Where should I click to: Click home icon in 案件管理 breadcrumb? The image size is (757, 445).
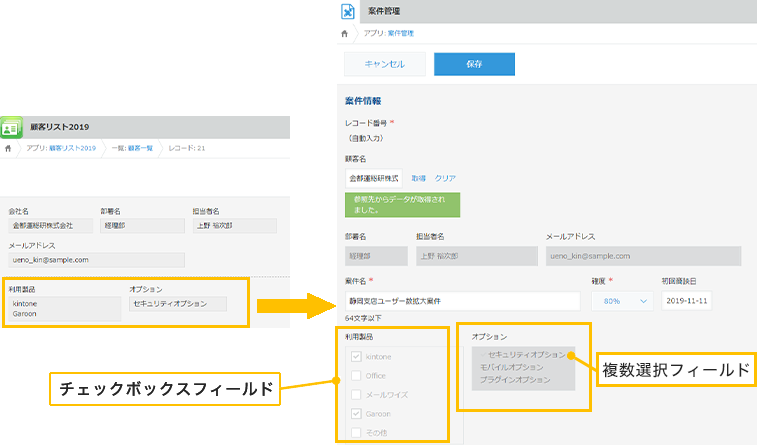click(x=345, y=33)
